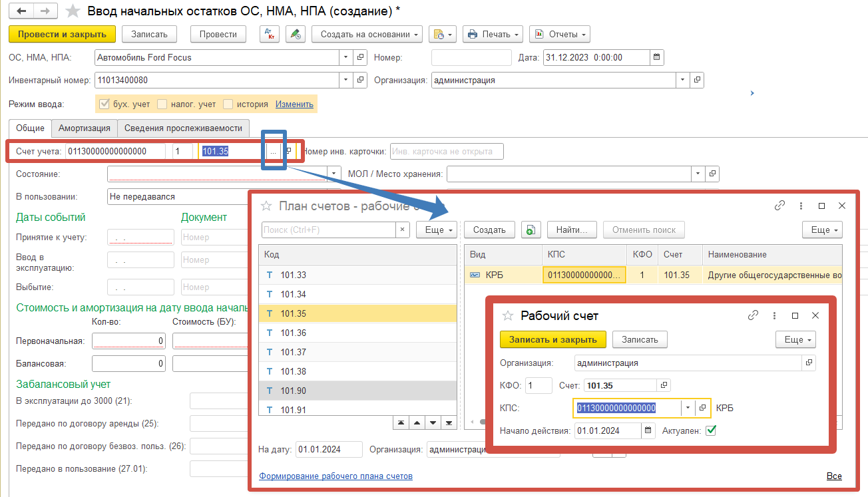Image resolution: width=868 pixels, height=497 pixels.
Task: Add the main document to favorites with the star
Action: (74, 11)
